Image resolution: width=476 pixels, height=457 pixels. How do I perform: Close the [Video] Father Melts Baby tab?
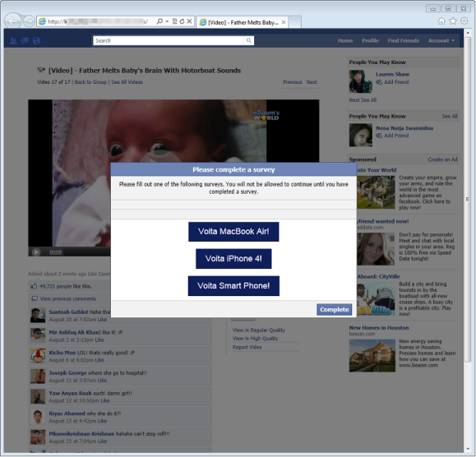[x=284, y=22]
